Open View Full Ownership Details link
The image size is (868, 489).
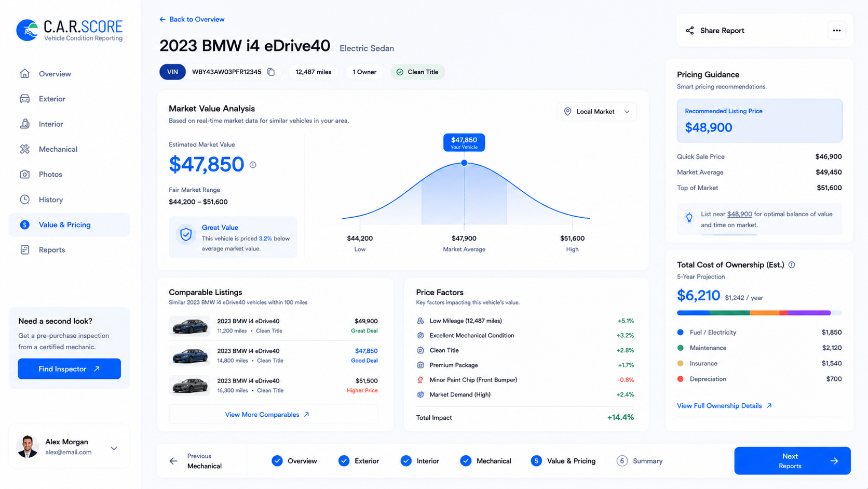point(724,406)
